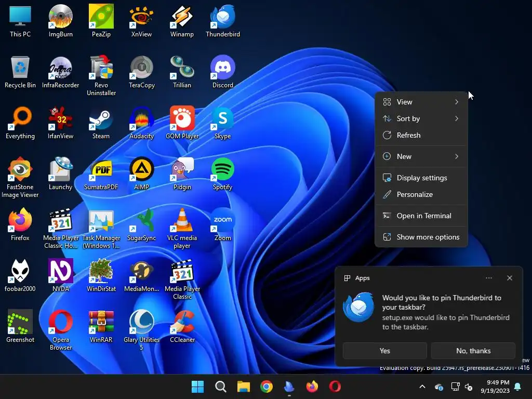Show hidden system tray icons

pyautogui.click(x=422, y=387)
